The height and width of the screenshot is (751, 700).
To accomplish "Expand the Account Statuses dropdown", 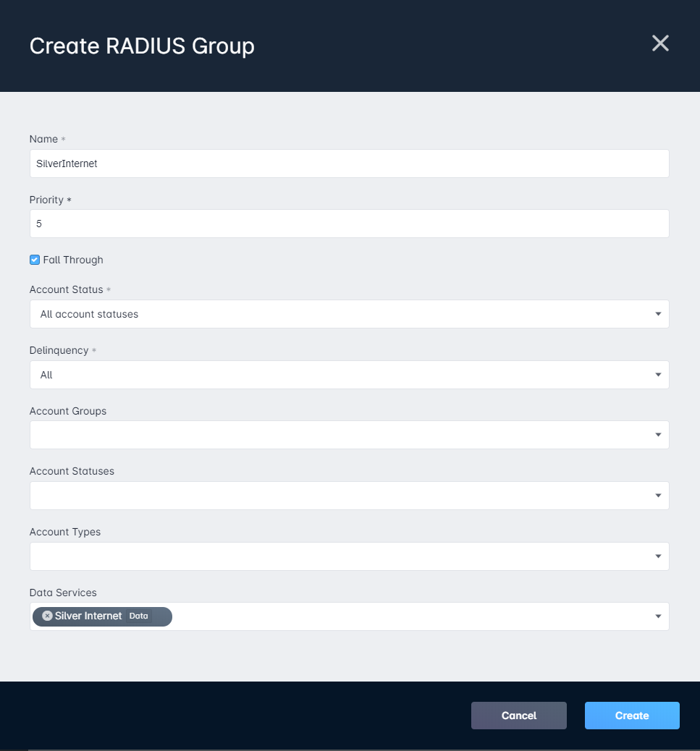I will tap(350, 496).
